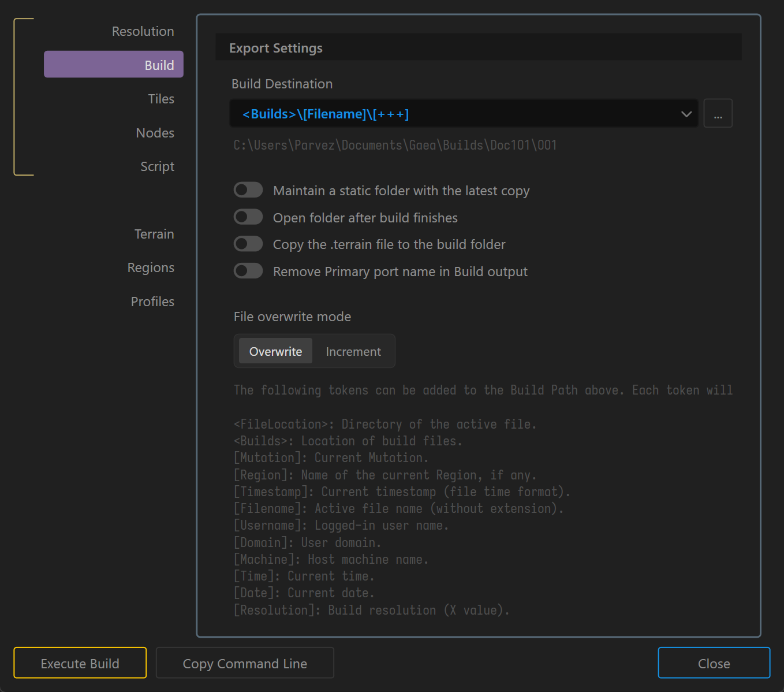
Task: Click the Copy Command Line button
Action: (x=245, y=663)
